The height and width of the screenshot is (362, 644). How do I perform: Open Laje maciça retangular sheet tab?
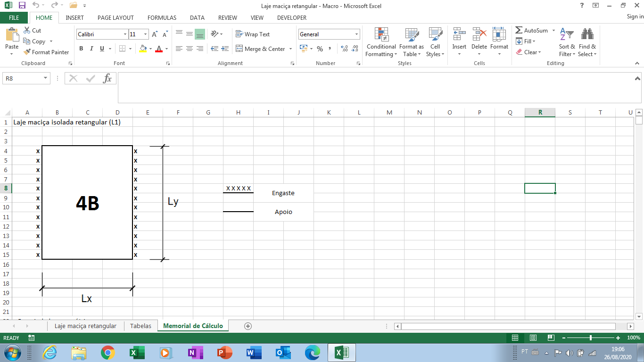pos(85,326)
